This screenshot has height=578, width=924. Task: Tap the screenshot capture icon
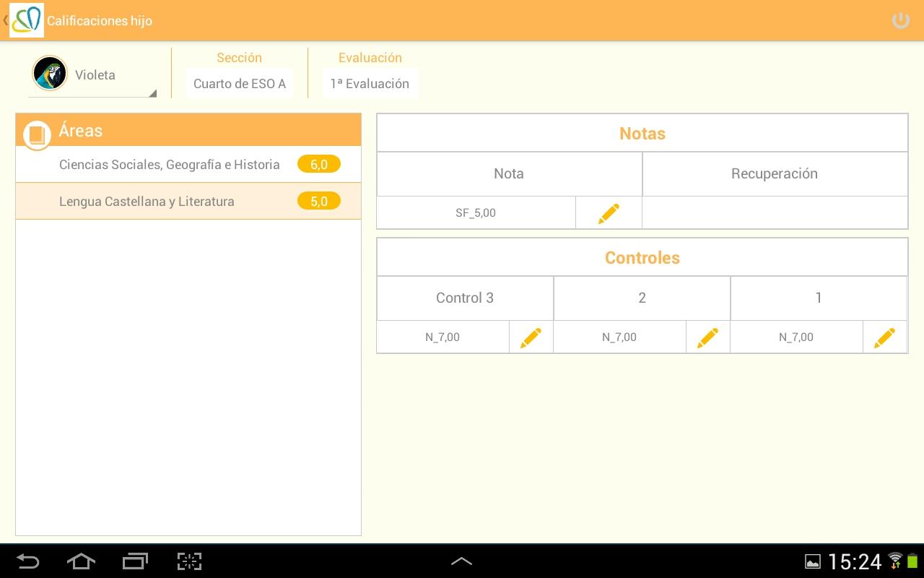(189, 561)
